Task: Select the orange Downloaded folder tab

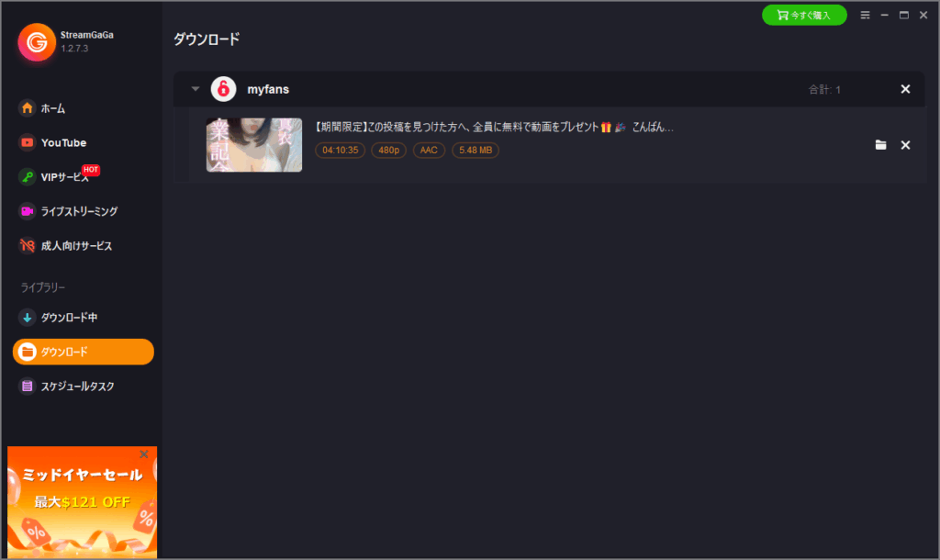Action: coord(84,352)
